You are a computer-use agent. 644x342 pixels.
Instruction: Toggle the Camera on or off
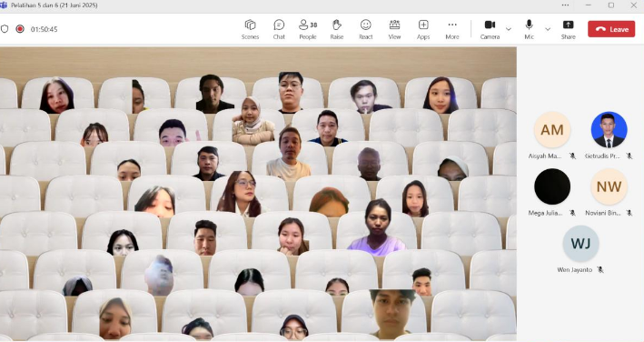click(x=490, y=29)
